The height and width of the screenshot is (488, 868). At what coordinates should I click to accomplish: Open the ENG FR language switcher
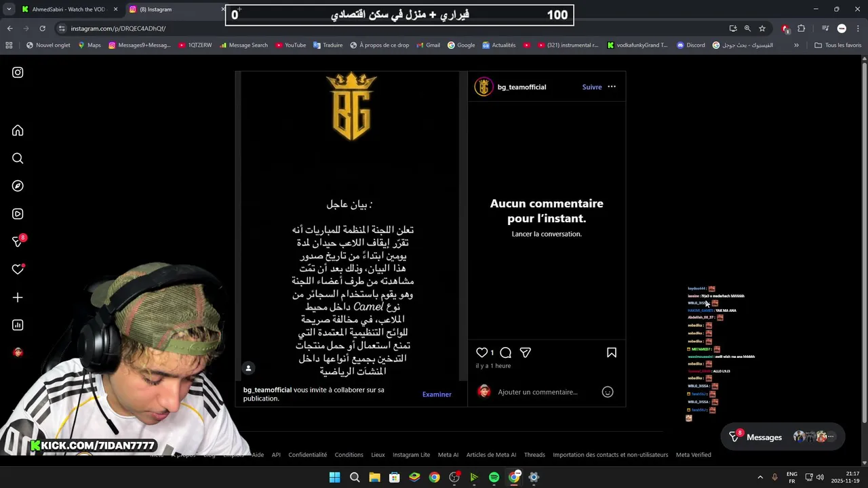[791, 477]
